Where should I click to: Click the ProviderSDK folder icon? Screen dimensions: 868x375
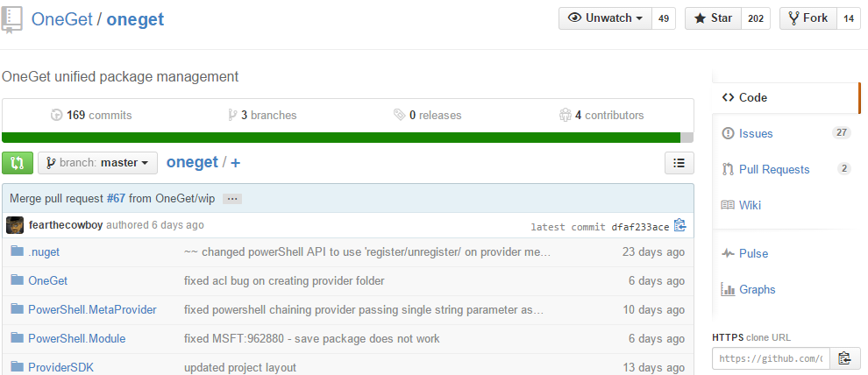[x=18, y=367]
